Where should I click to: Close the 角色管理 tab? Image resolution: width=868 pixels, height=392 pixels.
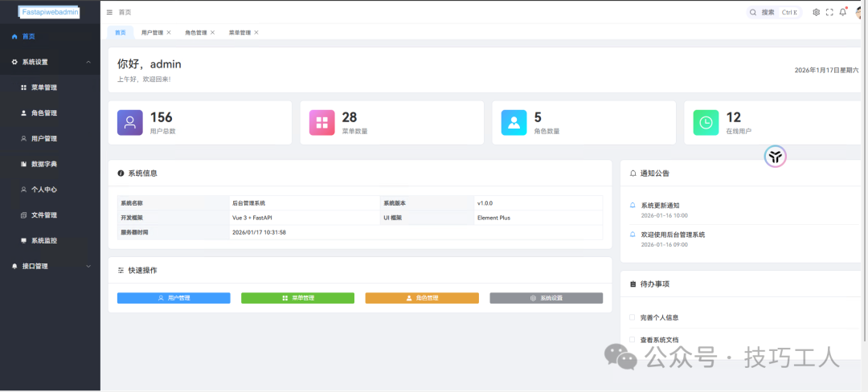pos(212,33)
